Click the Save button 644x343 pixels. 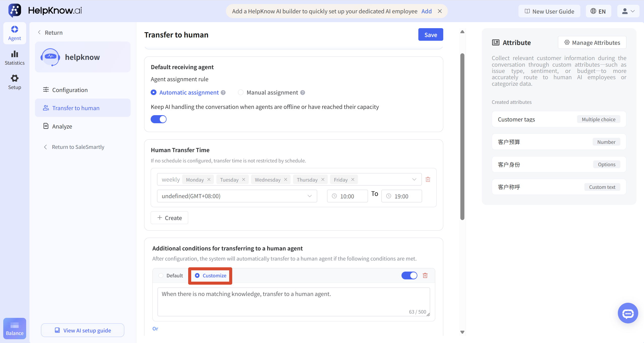431,34
